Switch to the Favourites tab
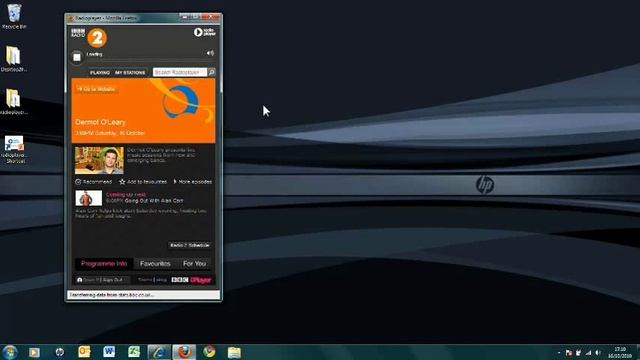 coord(155,264)
